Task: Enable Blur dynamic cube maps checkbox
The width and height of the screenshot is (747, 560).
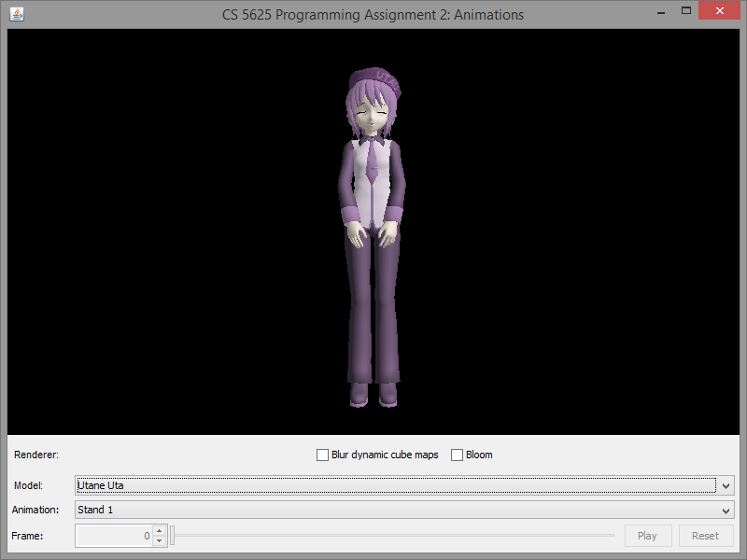Action: point(322,455)
